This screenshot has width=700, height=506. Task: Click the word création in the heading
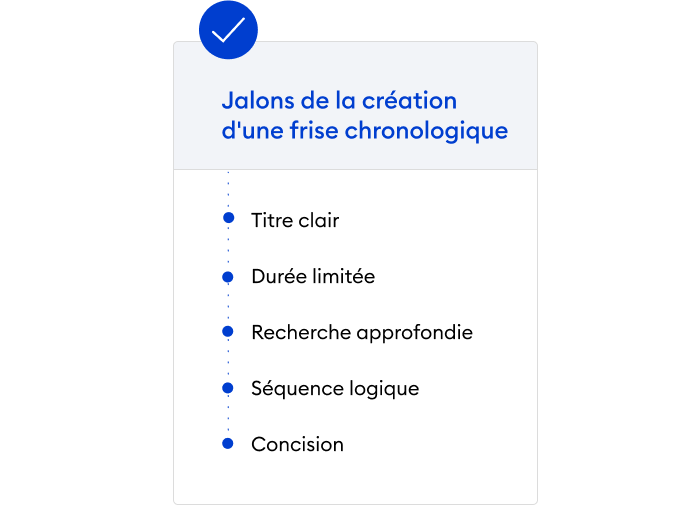(x=409, y=100)
